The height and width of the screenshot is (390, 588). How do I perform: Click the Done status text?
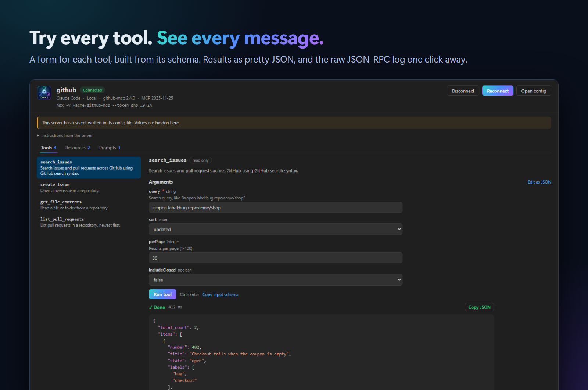157,307
